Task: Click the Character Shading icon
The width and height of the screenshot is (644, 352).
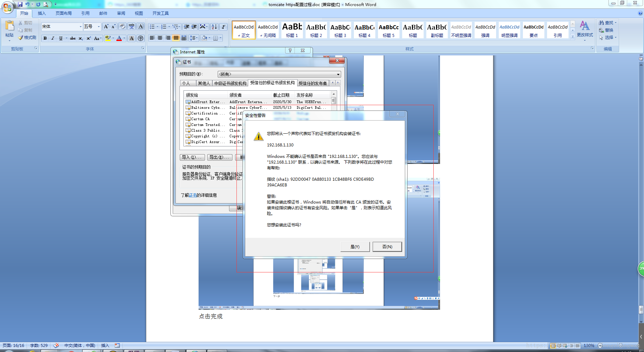Action: click(131, 38)
